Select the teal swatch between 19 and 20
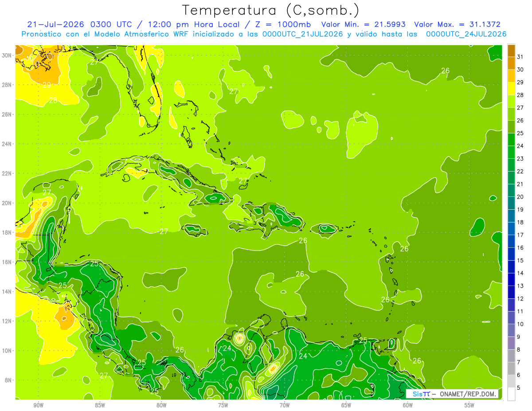 pyautogui.click(x=511, y=203)
